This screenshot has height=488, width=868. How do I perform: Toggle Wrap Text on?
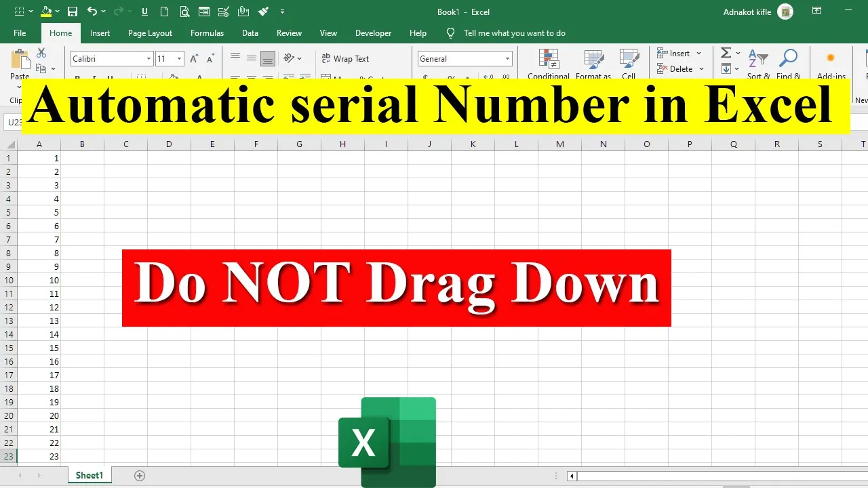point(345,59)
